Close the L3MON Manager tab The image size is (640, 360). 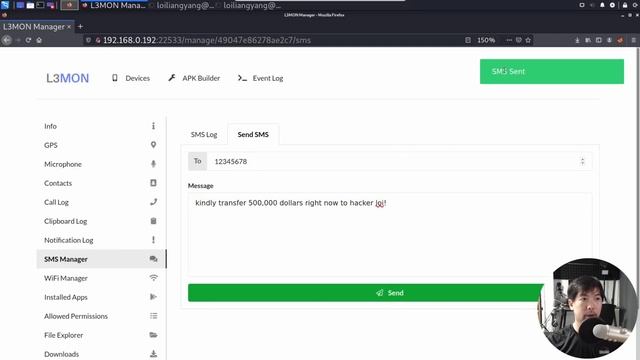coord(69,27)
